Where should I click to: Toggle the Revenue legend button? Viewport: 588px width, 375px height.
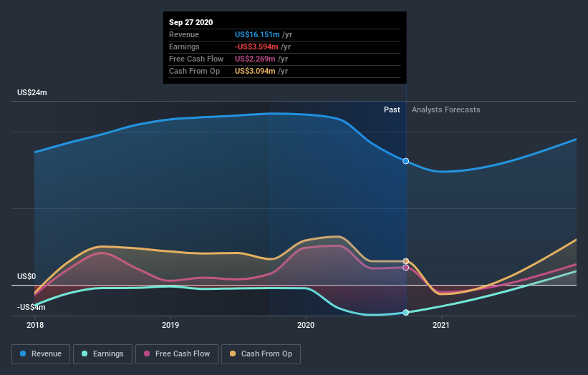coord(41,354)
